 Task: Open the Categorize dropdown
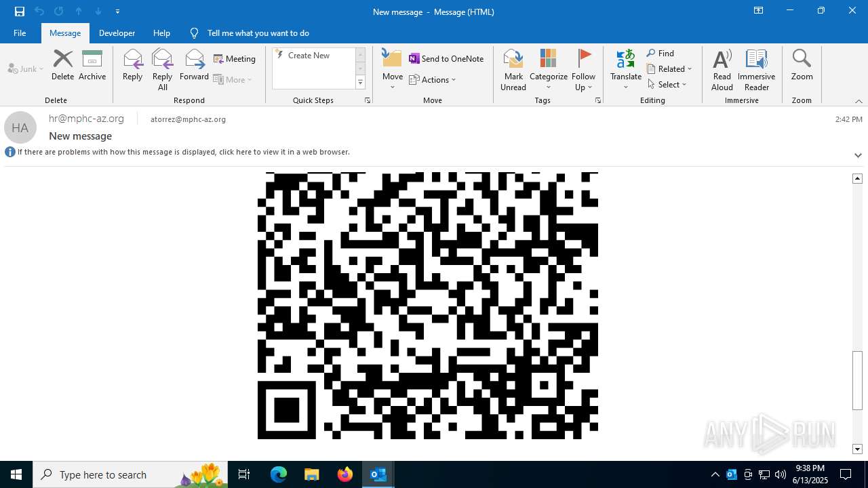tap(548, 70)
